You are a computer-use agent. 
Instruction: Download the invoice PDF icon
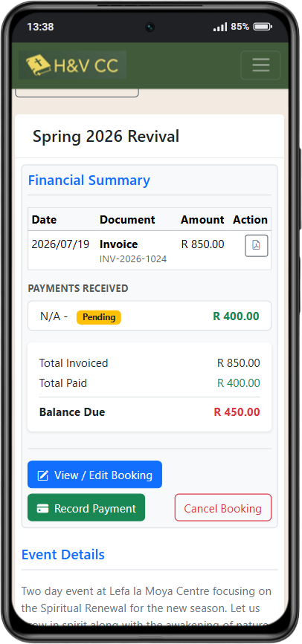coord(257,246)
